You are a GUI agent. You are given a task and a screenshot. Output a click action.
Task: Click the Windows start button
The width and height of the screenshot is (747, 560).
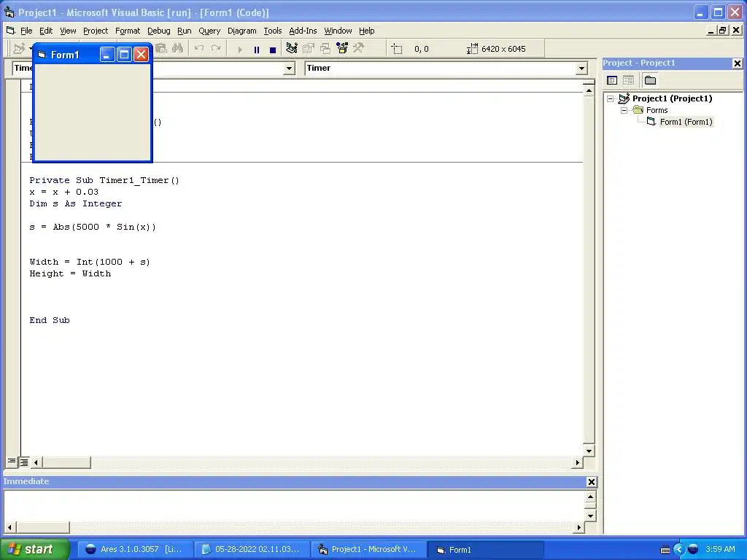(34, 549)
